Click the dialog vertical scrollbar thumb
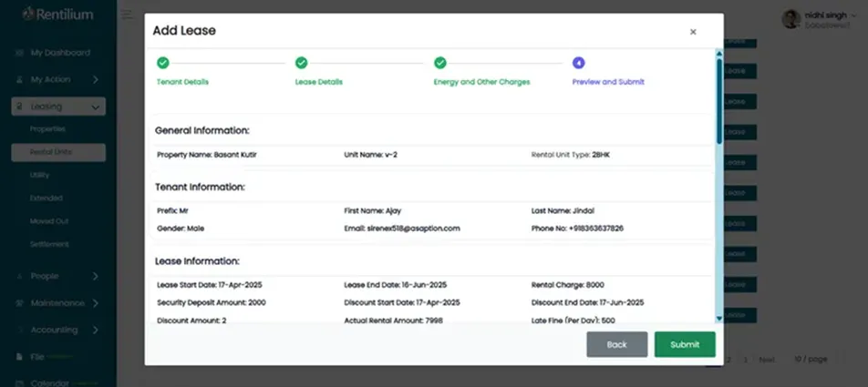Screen dimensions: 868x387 point(719,100)
